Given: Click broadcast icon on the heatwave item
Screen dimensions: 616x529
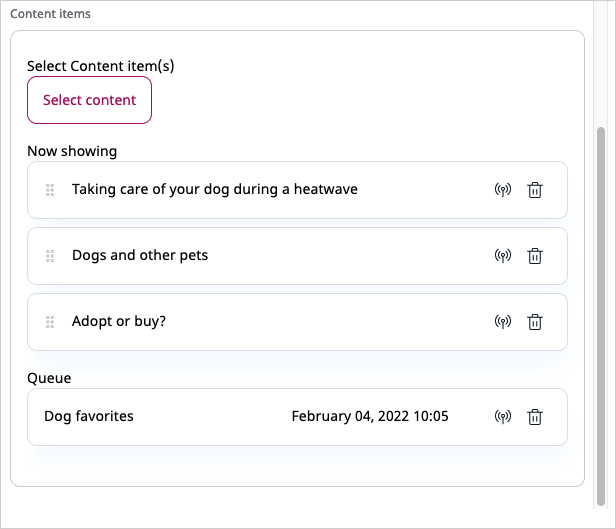Looking at the screenshot, I should 503,190.
